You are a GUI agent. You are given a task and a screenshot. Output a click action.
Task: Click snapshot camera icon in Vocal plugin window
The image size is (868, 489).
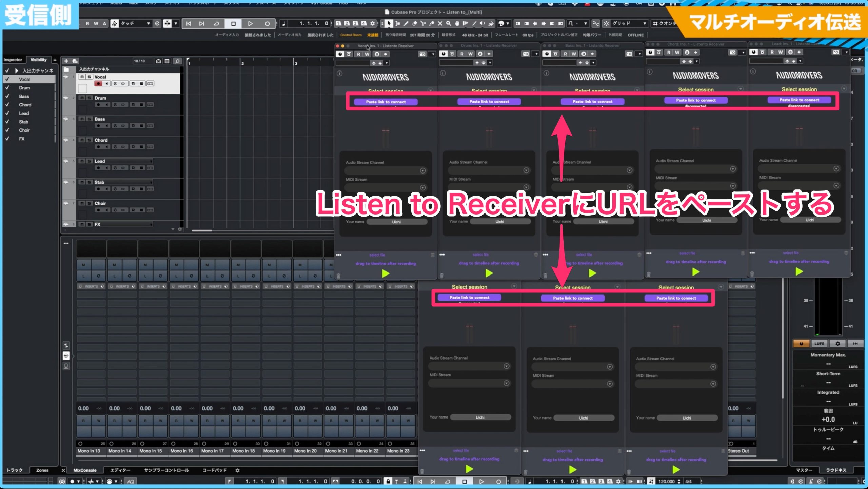422,54
